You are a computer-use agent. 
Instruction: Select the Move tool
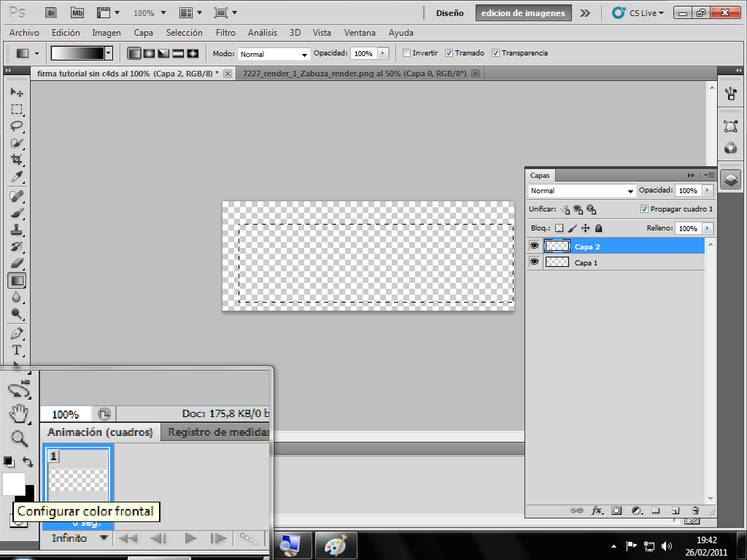coord(17,91)
